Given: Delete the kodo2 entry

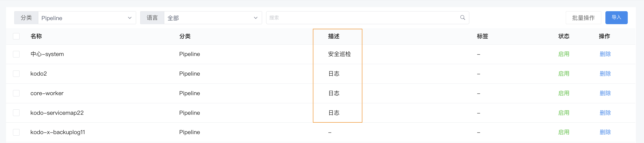Looking at the screenshot, I should 605,74.
